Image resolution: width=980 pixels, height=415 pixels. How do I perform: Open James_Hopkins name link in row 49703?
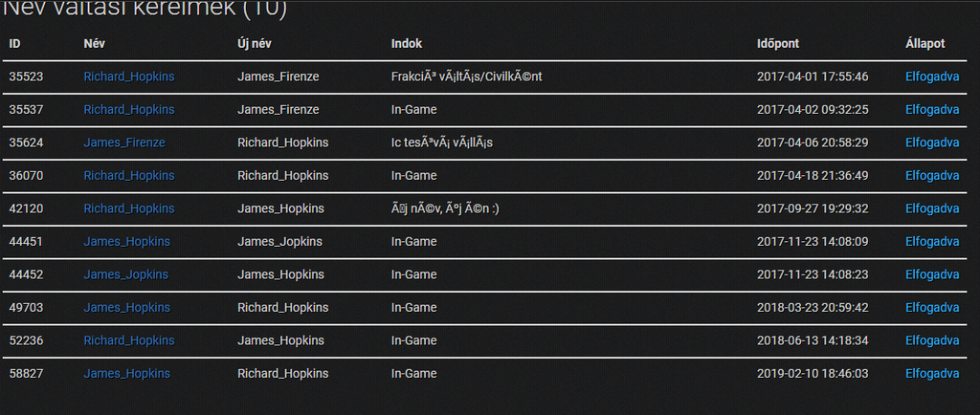click(127, 308)
